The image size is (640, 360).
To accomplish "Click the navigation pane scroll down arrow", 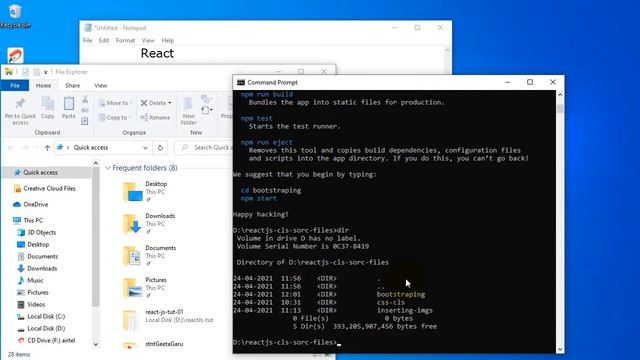I will pyautogui.click(x=96, y=344).
